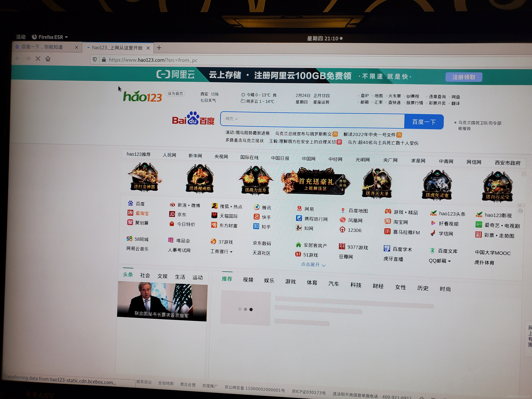The width and height of the screenshot is (532, 399).
Task: Open the 工商银行 dropdown arrow
Action: (231, 252)
